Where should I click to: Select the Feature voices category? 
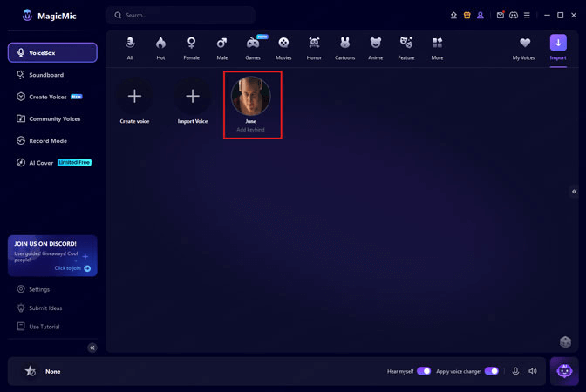pyautogui.click(x=406, y=48)
